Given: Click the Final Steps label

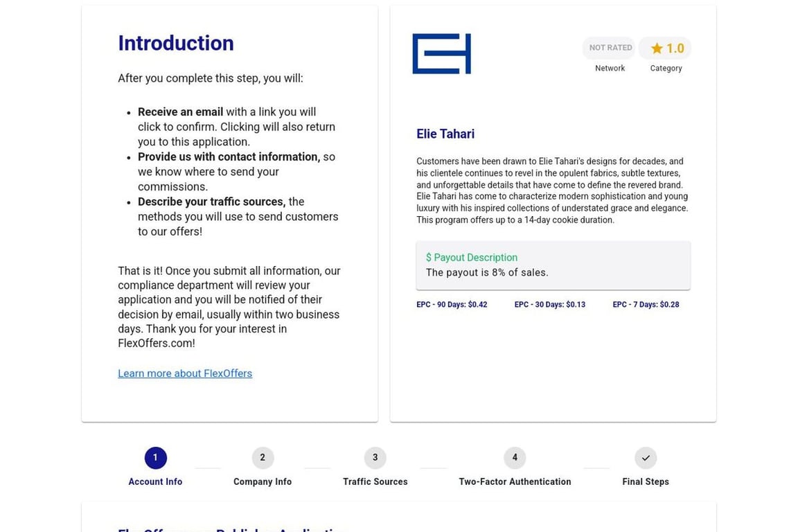Looking at the screenshot, I should pyautogui.click(x=646, y=481).
